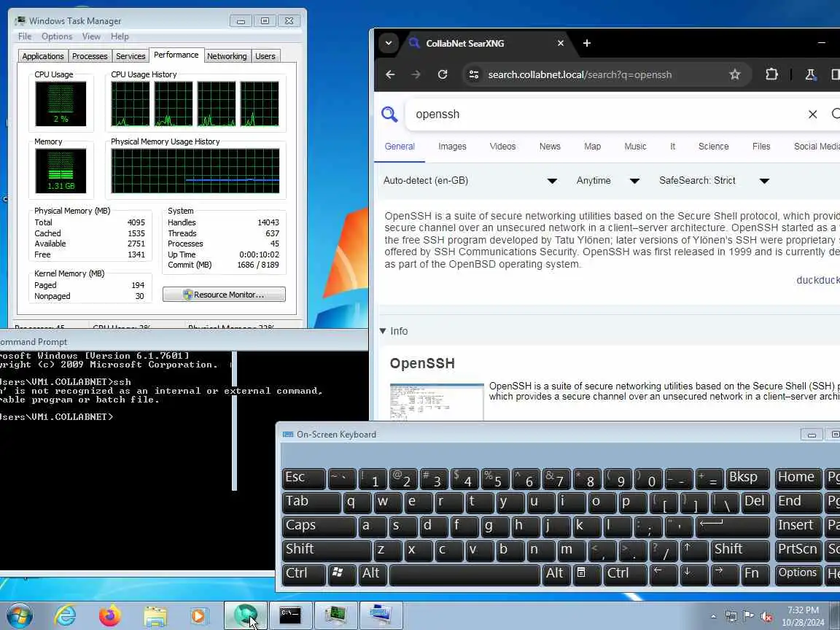This screenshot has height=630, width=840.
Task: Open Windows Media Player from taskbar
Action: pos(199,615)
